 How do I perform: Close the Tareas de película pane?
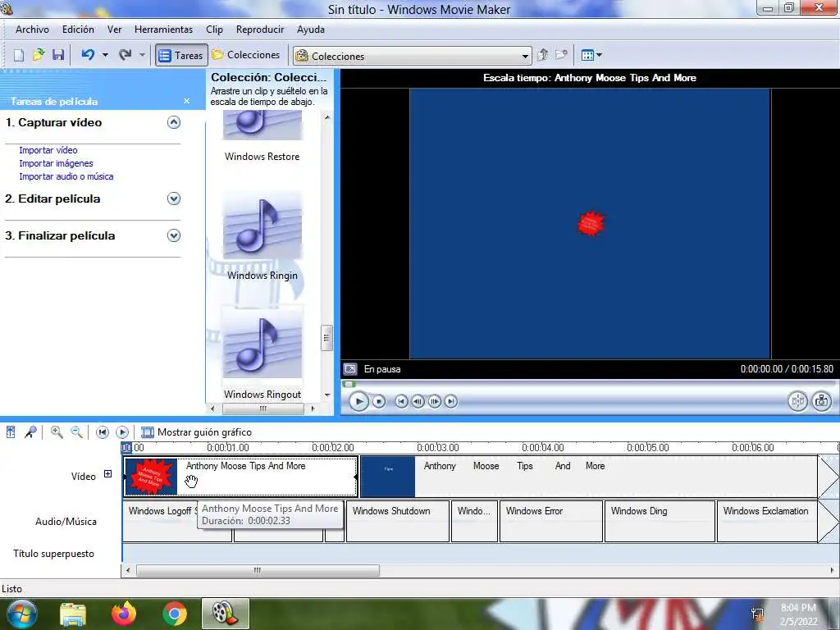pos(186,101)
